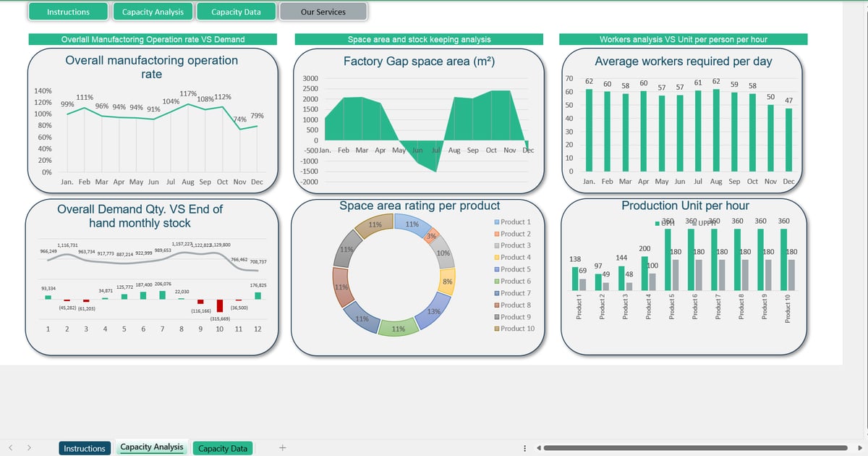Open the Capacity Data sheet tab
The image size is (868, 456).
tap(223, 448)
